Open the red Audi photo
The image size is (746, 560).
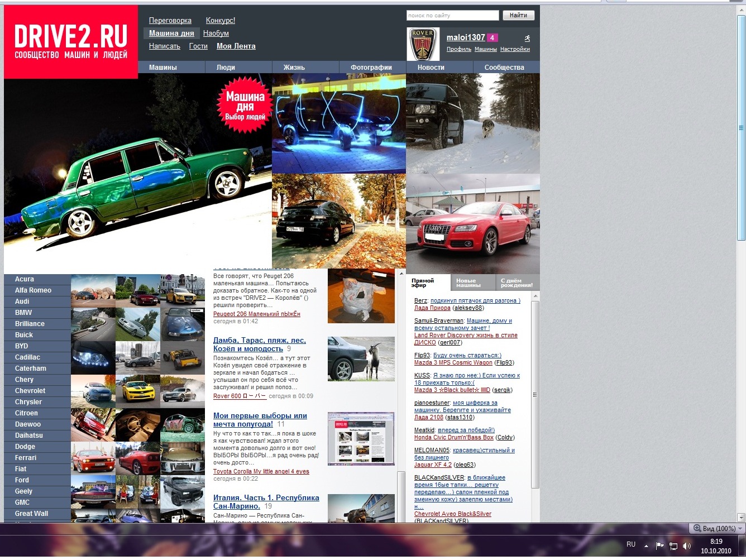[473, 224]
